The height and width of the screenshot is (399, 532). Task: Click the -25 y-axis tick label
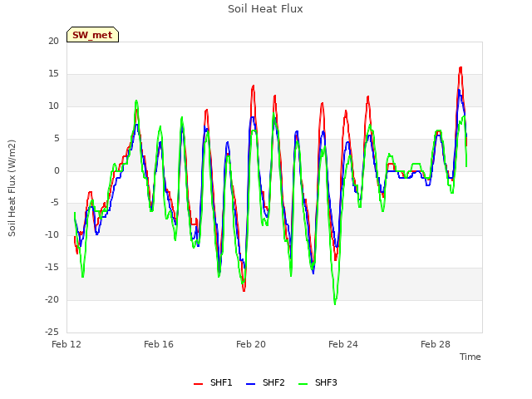click(52, 332)
